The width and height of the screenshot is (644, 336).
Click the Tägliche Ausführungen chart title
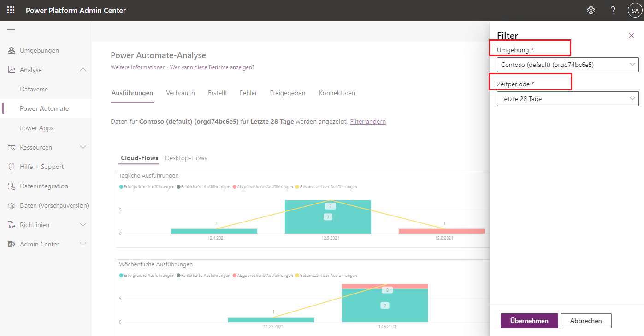click(x=149, y=176)
